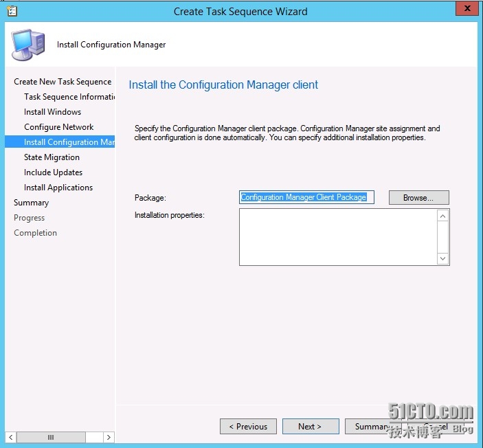Viewport: 483px width, 448px height.
Task: Select Summary in the left navigation
Action: pyautogui.click(x=31, y=203)
